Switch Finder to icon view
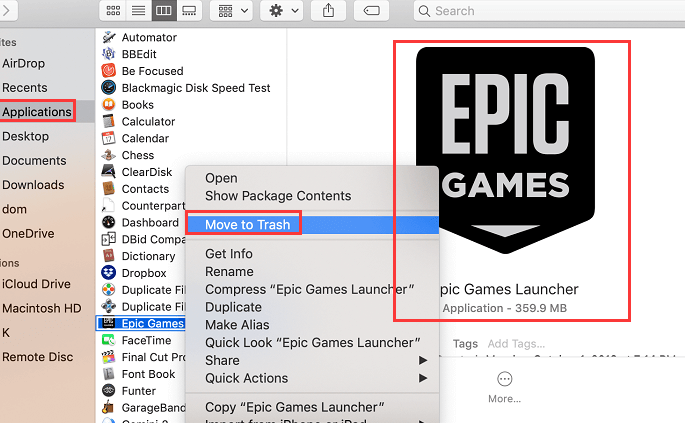Screen dimensions: 685x423 point(113,10)
